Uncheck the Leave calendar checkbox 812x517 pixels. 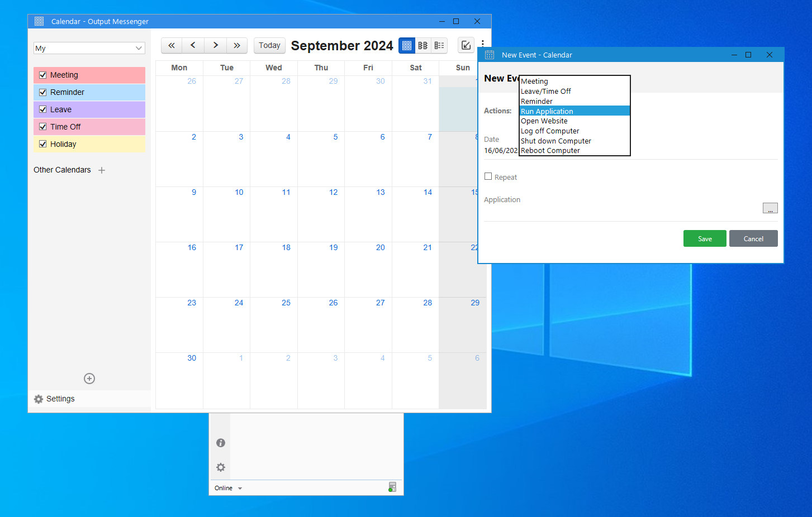[x=43, y=109]
